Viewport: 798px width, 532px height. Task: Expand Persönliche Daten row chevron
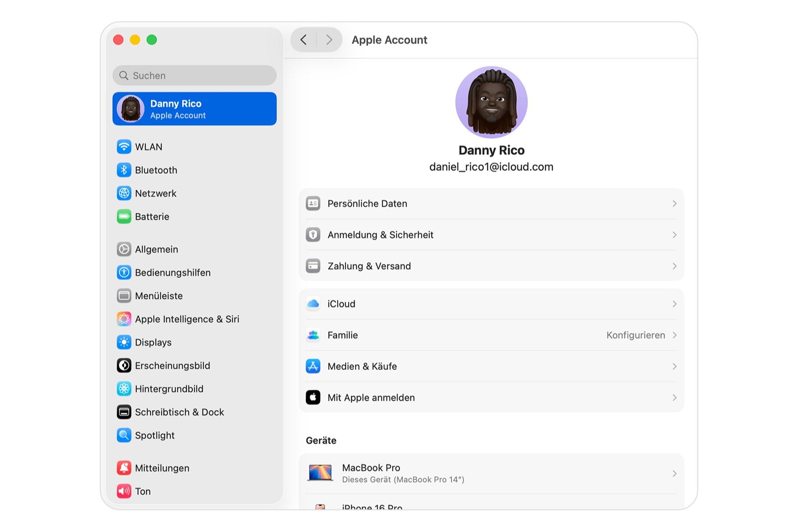(674, 203)
